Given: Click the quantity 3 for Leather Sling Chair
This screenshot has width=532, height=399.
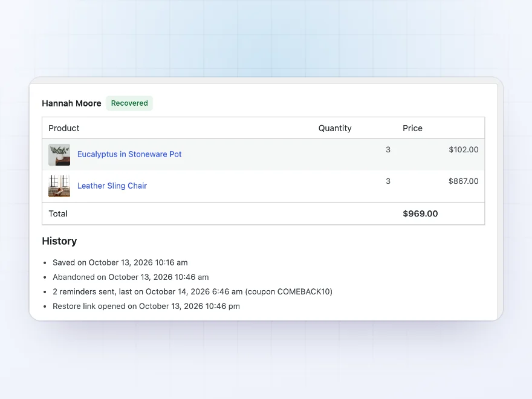Looking at the screenshot, I should [388, 181].
